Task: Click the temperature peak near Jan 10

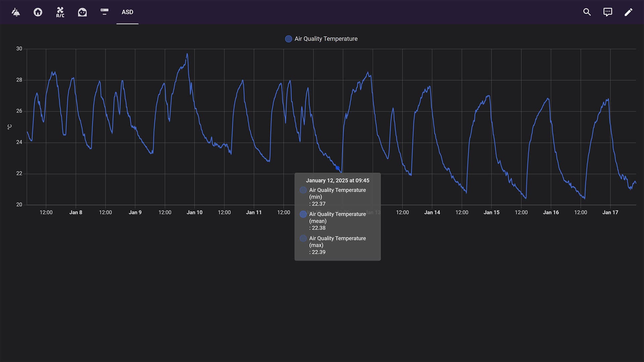Action: pos(187,54)
